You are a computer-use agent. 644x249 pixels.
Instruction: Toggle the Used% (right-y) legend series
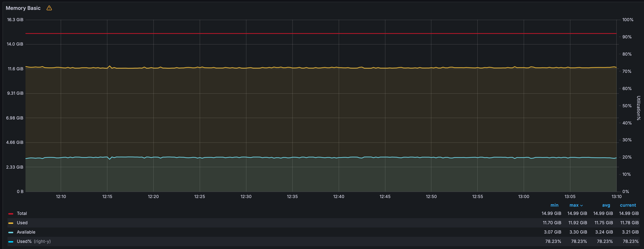34,241
